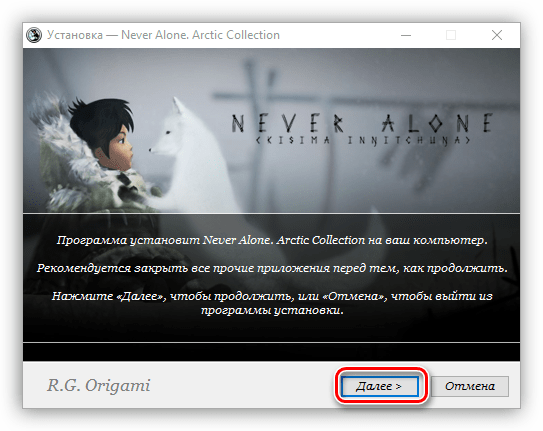The image size is (543, 431).
Task: Click the installer icon in the title bar
Action: (34, 35)
